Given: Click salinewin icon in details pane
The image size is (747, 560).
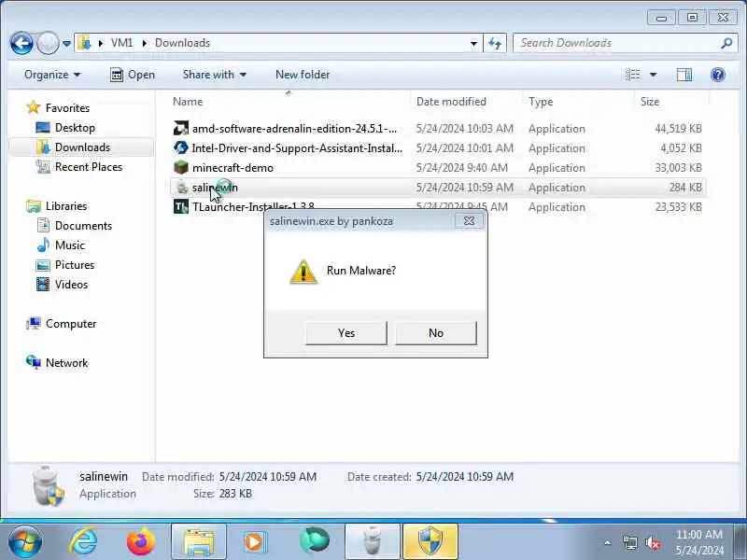Looking at the screenshot, I should click(48, 485).
